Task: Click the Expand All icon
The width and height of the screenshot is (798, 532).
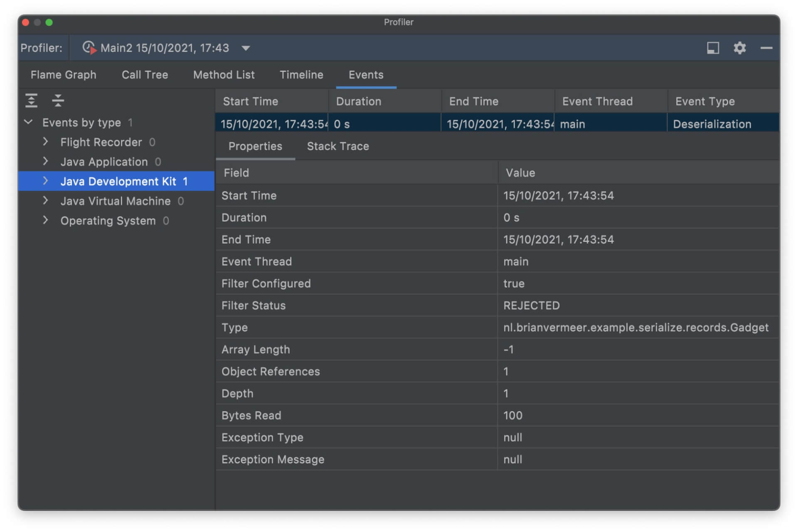Action: pos(31,101)
